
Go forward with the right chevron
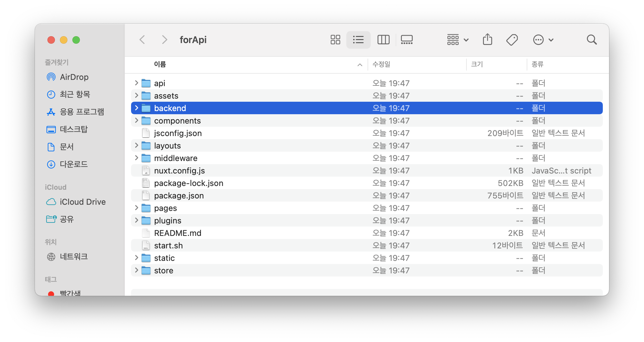164,40
